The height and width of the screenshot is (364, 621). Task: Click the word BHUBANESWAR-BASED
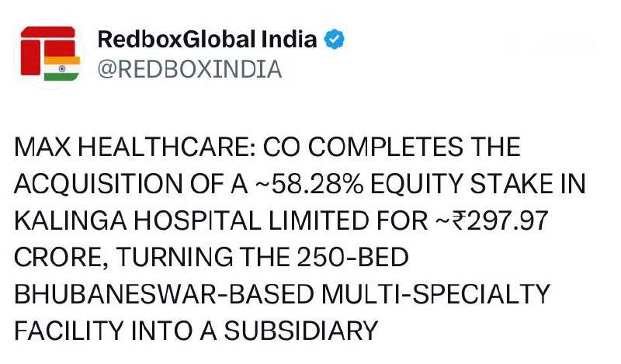[x=164, y=294]
